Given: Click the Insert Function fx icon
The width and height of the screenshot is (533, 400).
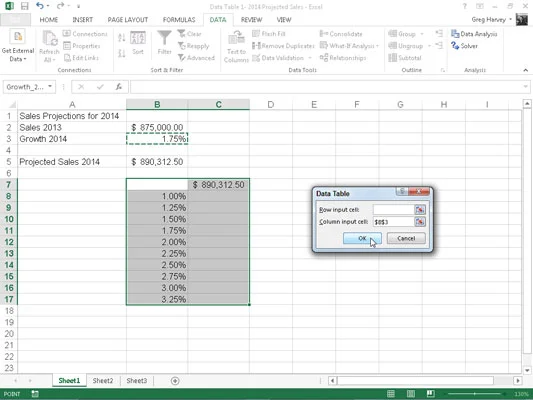Looking at the screenshot, I should click(119, 87).
